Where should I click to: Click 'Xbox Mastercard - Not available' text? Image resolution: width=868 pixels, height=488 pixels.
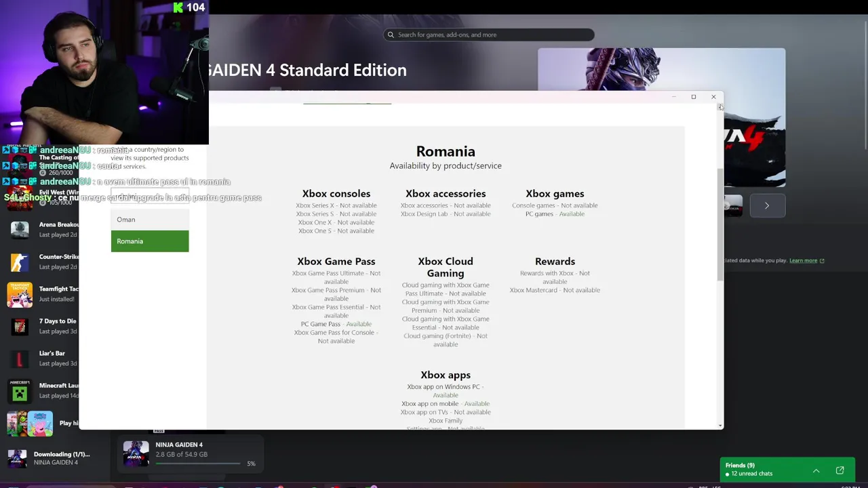pos(555,290)
